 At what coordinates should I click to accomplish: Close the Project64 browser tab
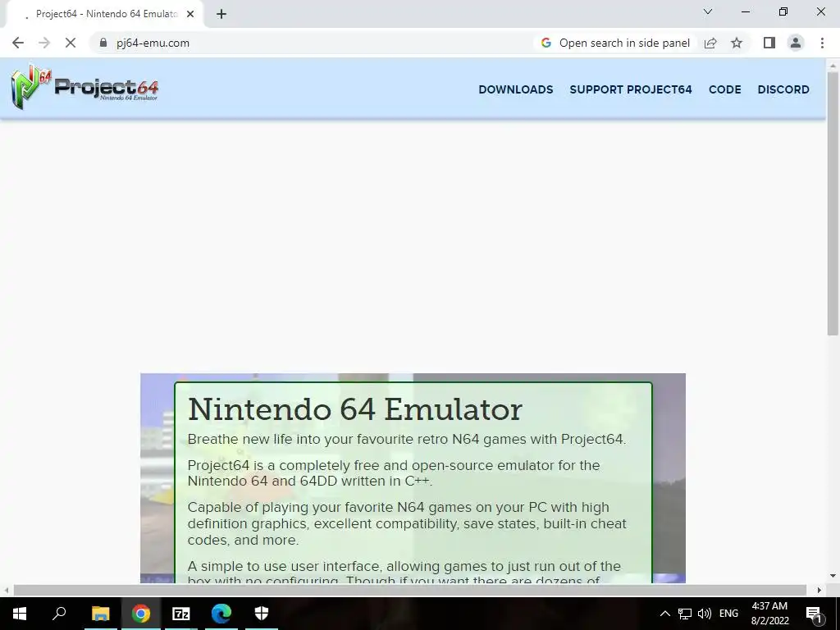click(190, 14)
